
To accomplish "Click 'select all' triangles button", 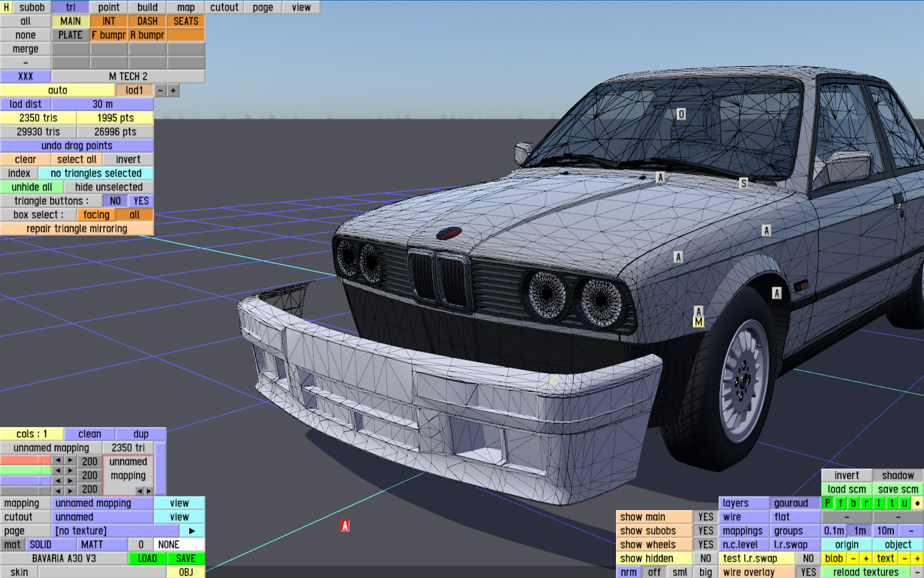I will 77,159.
